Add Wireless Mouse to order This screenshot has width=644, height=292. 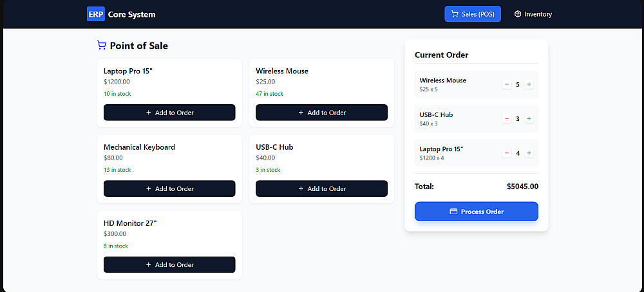(x=321, y=113)
